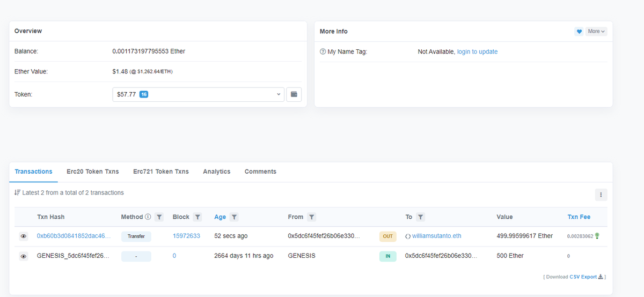Click the CSV Export download link
This screenshot has height=297, width=644.
click(583, 277)
